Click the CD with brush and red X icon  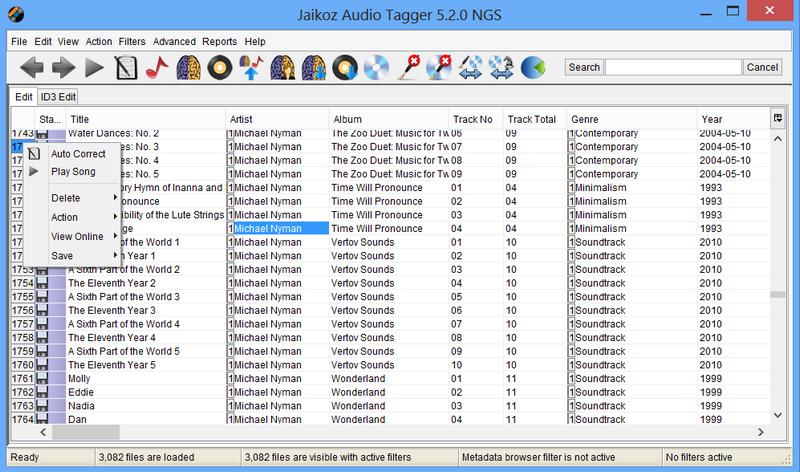439,67
